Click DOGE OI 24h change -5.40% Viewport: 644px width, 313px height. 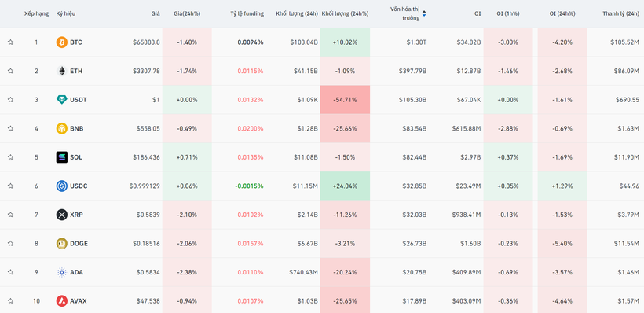(562, 244)
